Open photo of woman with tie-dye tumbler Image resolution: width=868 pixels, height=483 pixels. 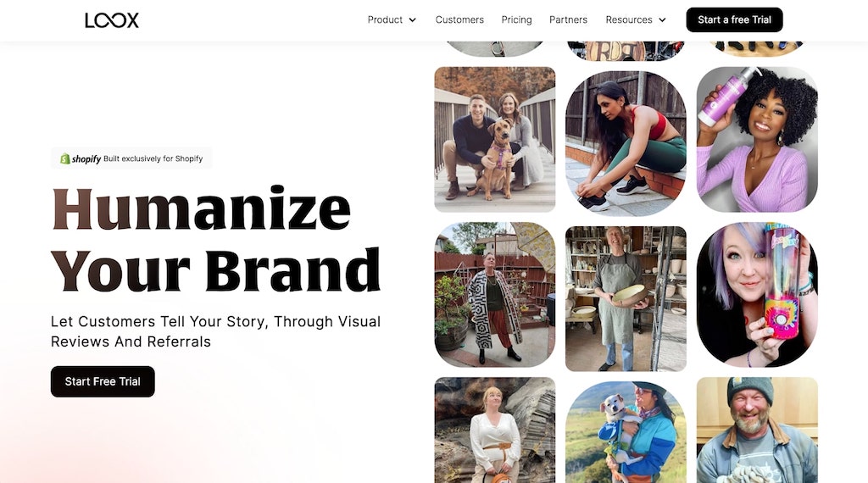757,295
